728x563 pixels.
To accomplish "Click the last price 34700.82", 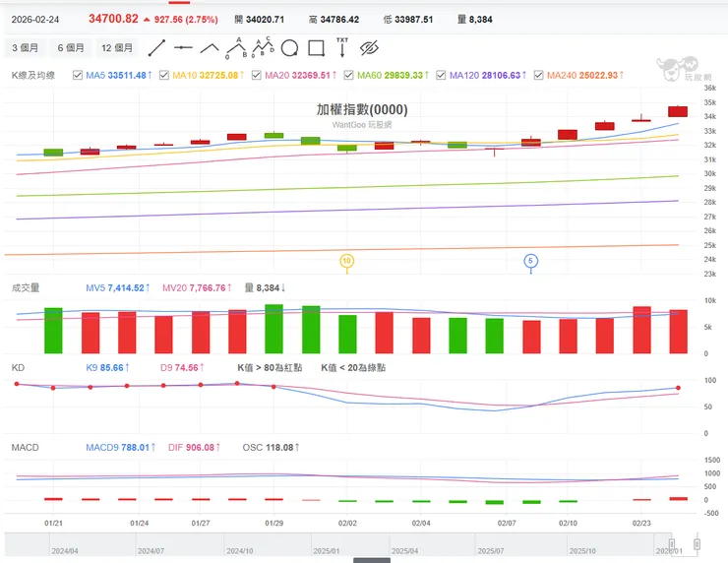I will (x=114, y=19).
